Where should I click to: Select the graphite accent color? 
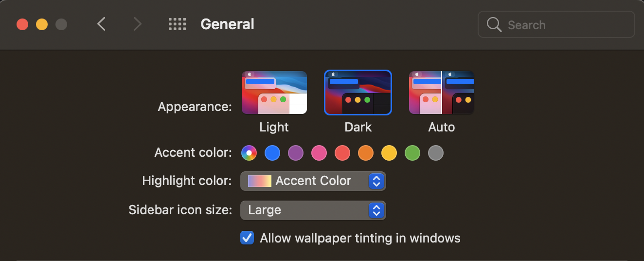click(436, 153)
